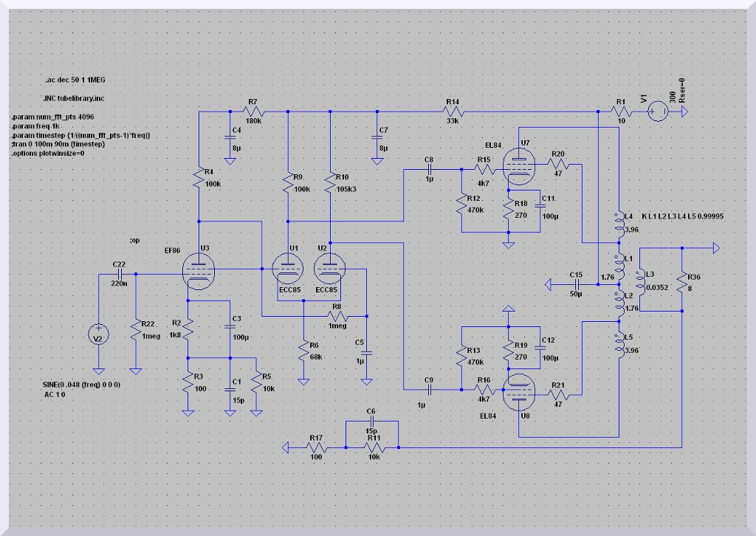Select the K L1 L2 coupling statement
Screen dimensions: 756x536
682,216
